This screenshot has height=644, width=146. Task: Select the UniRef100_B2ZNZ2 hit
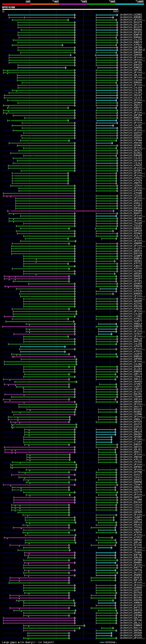(131, 153)
